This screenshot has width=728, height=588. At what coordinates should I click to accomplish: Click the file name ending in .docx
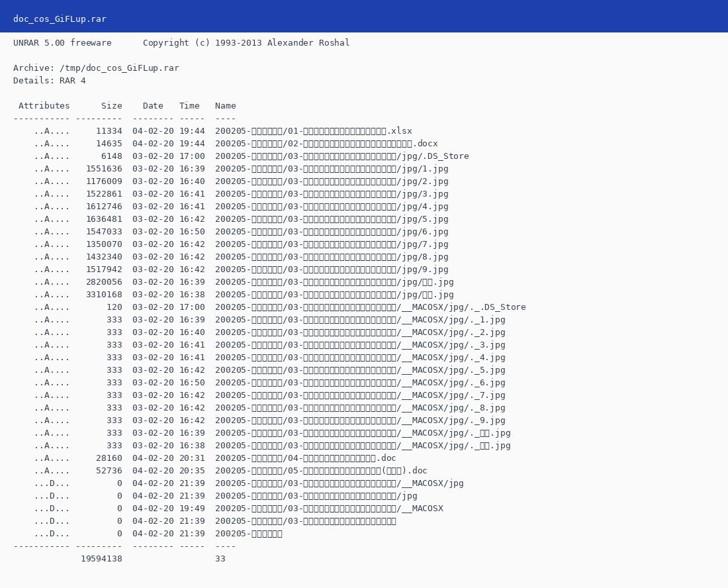tap(326, 144)
